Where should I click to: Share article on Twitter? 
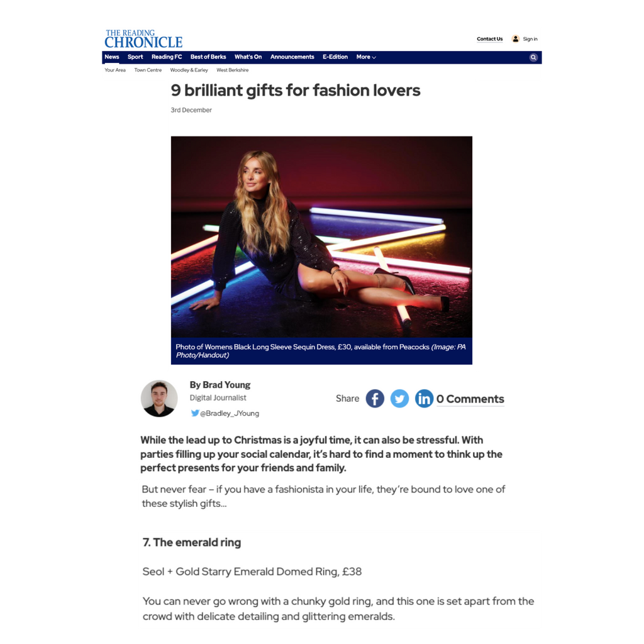(399, 398)
